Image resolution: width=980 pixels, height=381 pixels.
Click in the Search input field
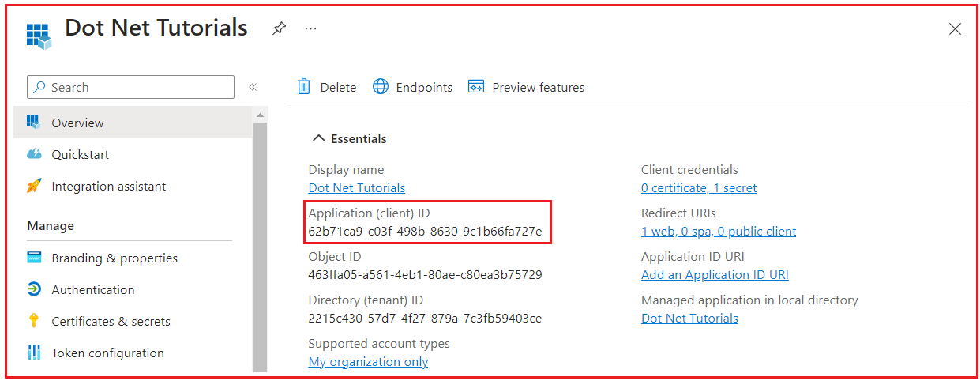click(x=130, y=87)
